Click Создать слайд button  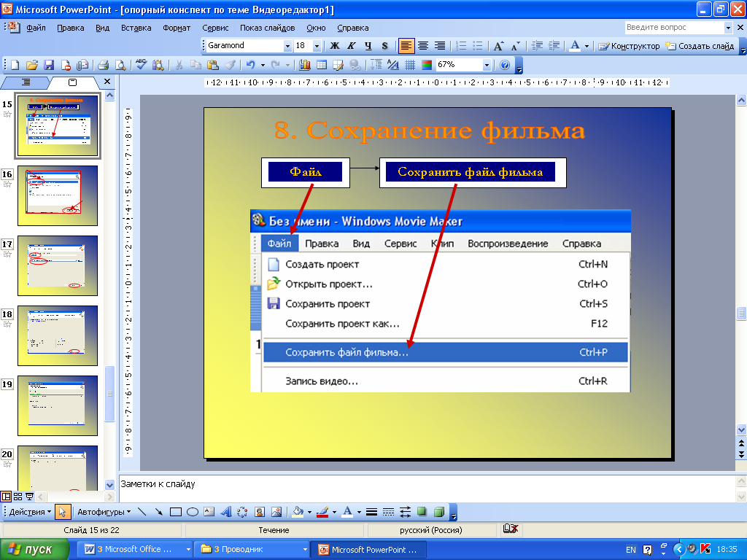pyautogui.click(x=700, y=46)
